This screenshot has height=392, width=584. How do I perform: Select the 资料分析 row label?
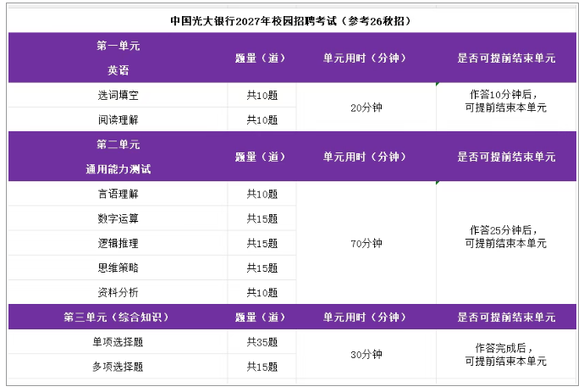click(x=118, y=292)
